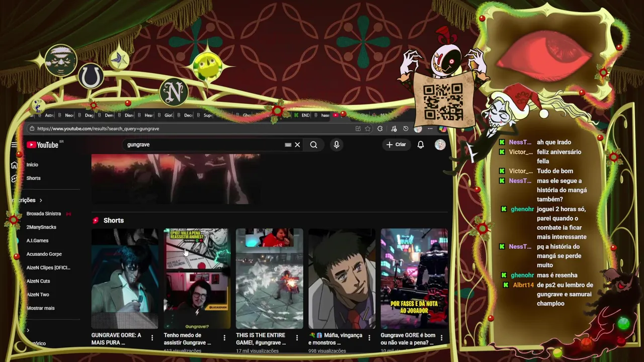This screenshot has width=644, height=362.
Task: Expand Mostrar mais subscriptions list
Action: coord(40,308)
